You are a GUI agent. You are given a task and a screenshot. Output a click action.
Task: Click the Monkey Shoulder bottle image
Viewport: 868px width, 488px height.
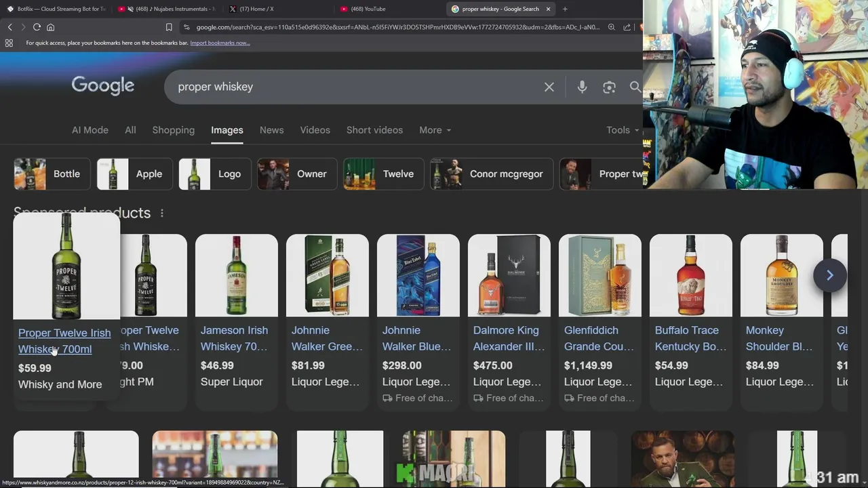pyautogui.click(x=782, y=275)
